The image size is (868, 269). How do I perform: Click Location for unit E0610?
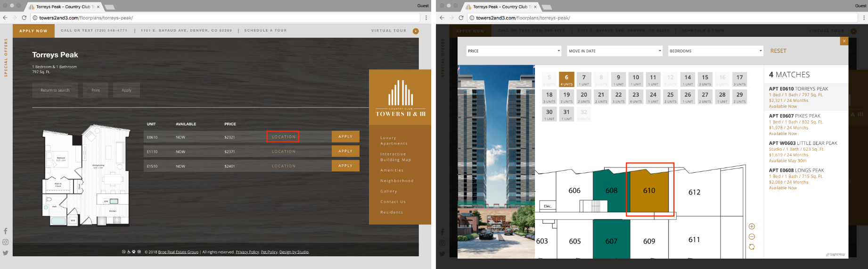[283, 137]
